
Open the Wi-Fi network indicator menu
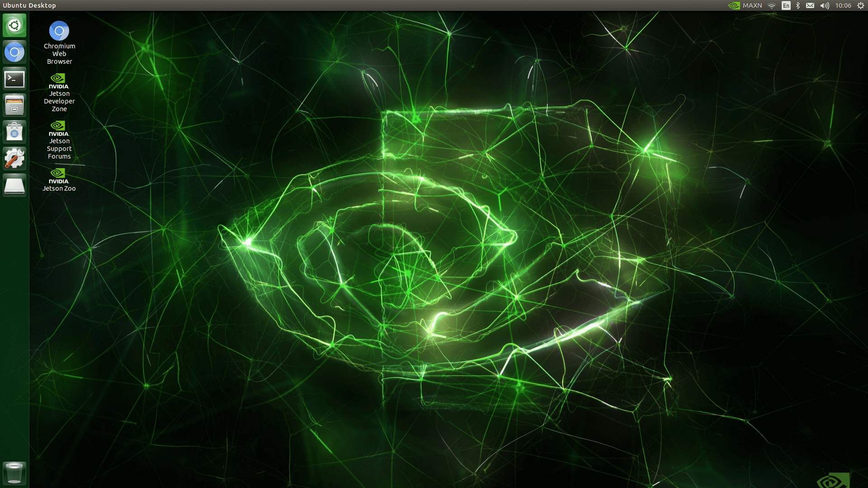click(772, 5)
